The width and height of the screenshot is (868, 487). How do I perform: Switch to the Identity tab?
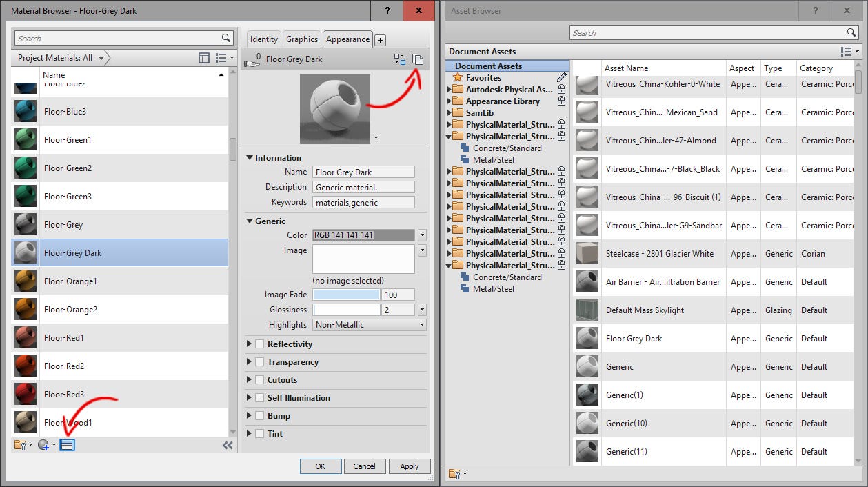[263, 39]
